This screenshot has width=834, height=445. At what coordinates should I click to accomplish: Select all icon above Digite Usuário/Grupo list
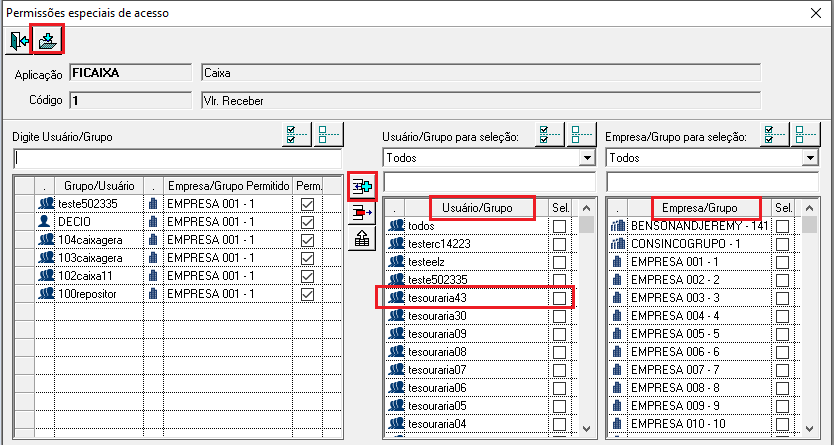pos(296,135)
